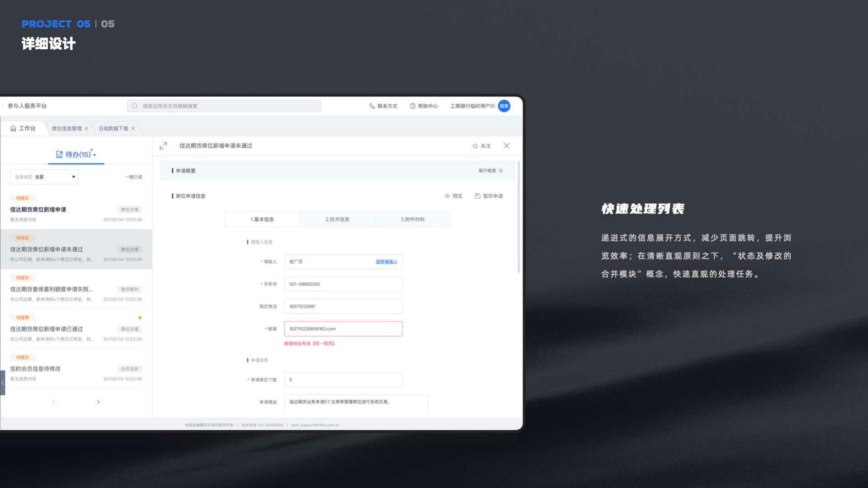Click 选择填报人 link
This screenshot has height=488, width=868.
coord(387,262)
